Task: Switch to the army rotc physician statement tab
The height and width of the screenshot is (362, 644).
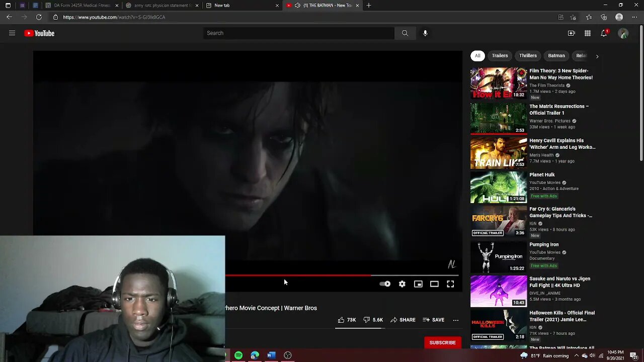Action: tap(163, 5)
